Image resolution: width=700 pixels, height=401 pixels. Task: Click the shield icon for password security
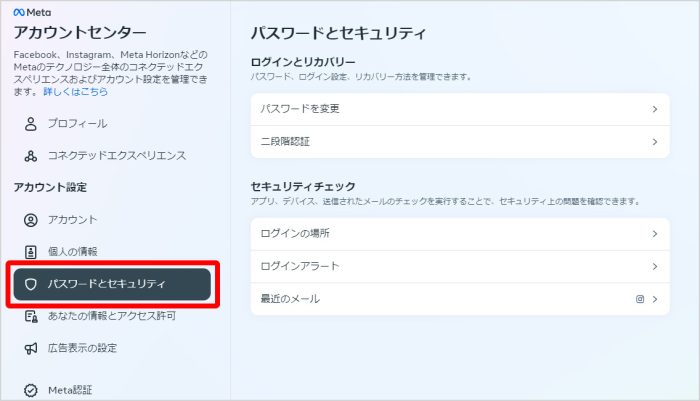30,284
